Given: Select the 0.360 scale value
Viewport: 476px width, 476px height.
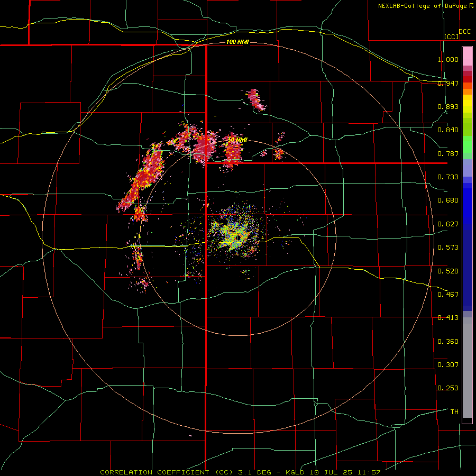Looking at the screenshot, I should [448, 341].
